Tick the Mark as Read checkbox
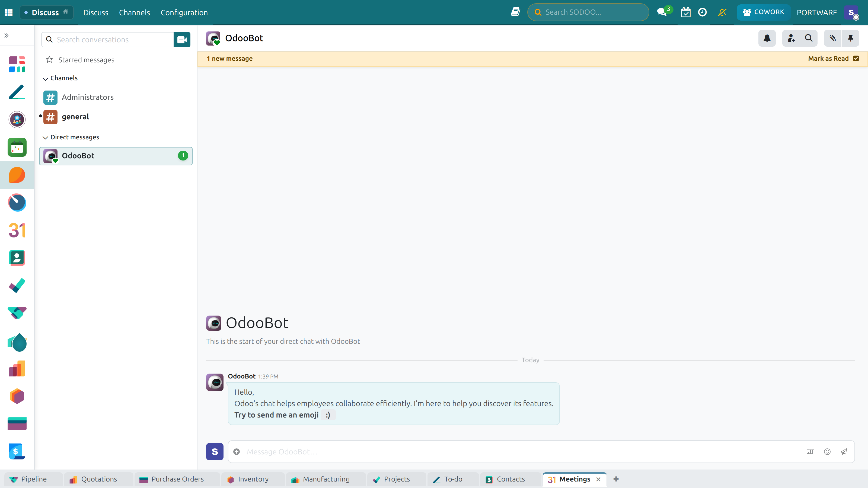 pos(856,58)
